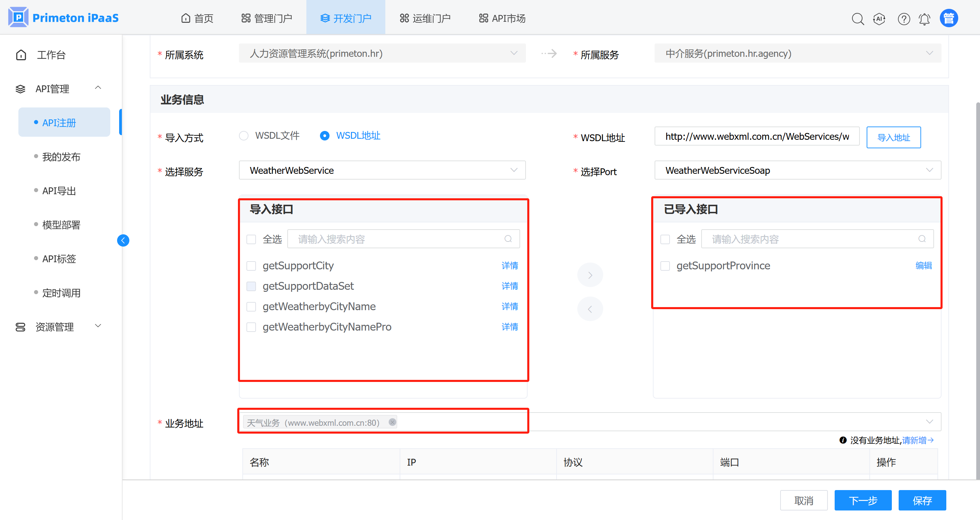Image resolution: width=980 pixels, height=520 pixels.
Task: Open the AI assistant icon
Action: click(x=879, y=19)
